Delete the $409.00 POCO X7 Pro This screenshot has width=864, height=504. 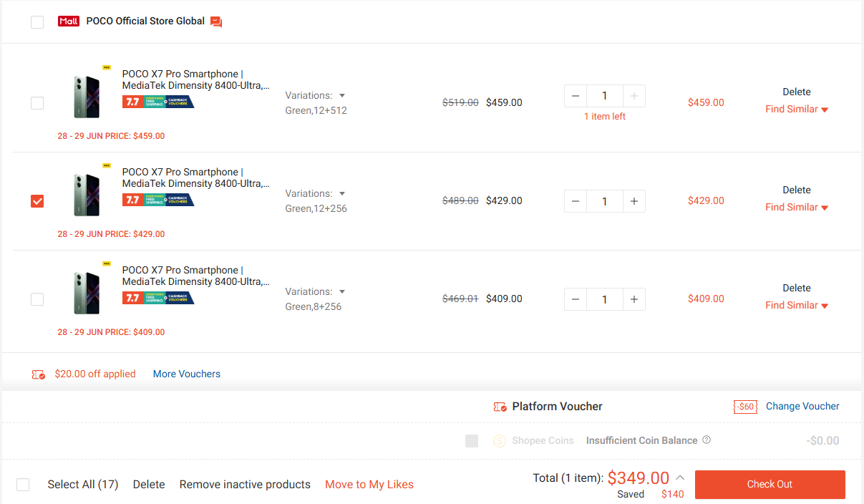(797, 288)
